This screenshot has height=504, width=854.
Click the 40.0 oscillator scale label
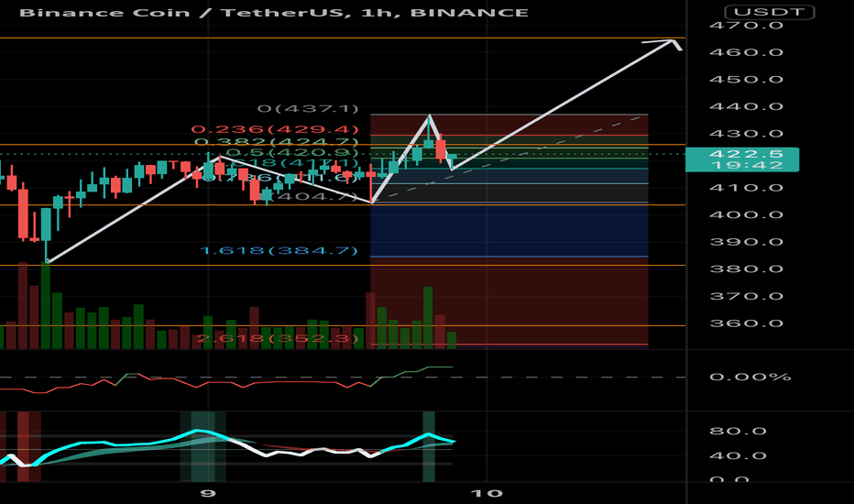(738, 456)
